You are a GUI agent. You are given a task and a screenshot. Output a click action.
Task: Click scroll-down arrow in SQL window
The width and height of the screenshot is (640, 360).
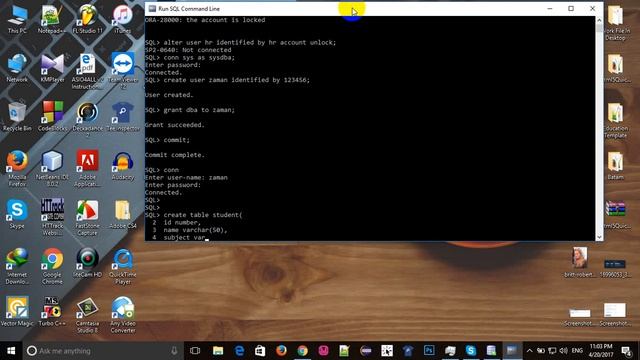(599, 237)
